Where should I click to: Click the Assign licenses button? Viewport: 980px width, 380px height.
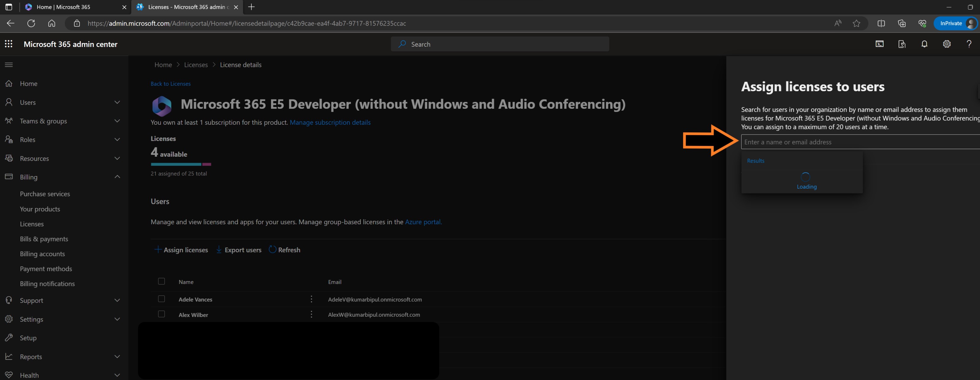181,250
